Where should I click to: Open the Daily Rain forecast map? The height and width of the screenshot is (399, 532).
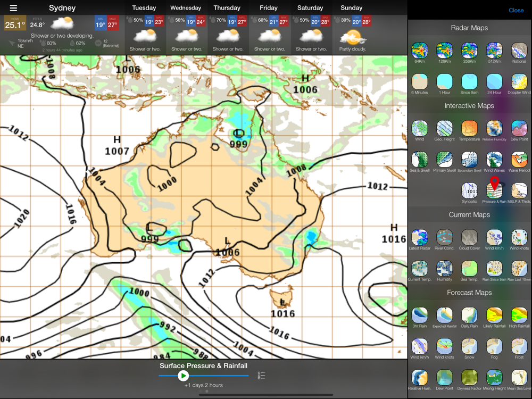(470, 315)
